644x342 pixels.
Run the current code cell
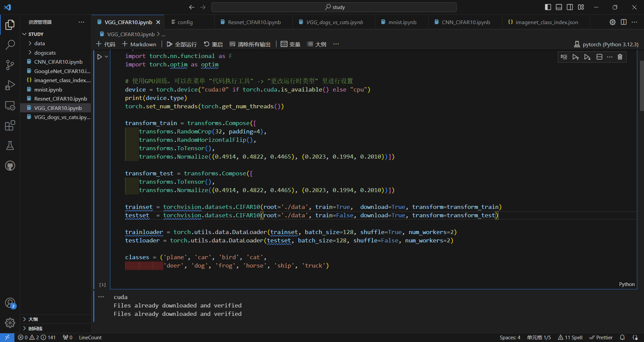(x=100, y=57)
